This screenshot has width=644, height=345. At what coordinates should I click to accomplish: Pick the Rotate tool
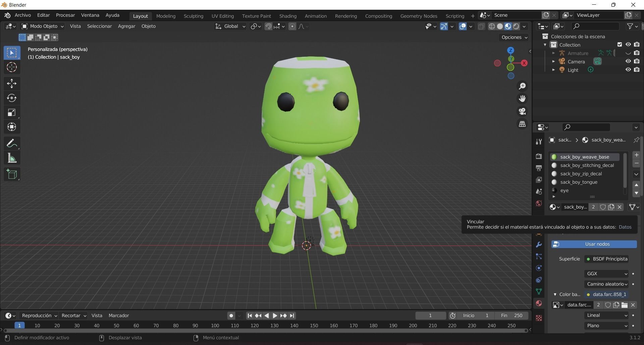point(12,98)
